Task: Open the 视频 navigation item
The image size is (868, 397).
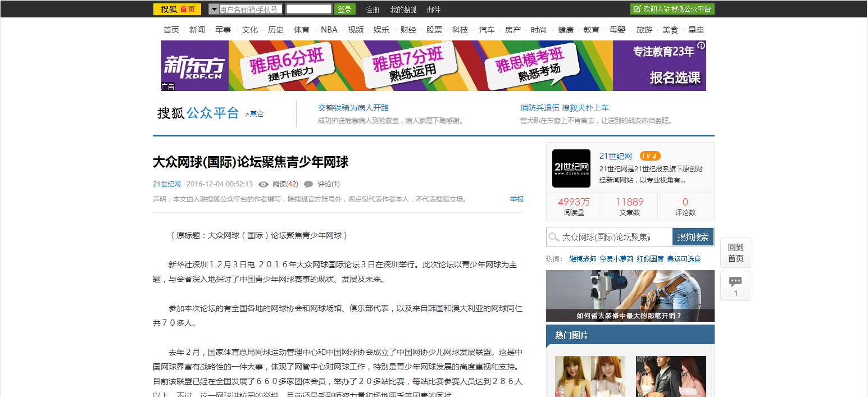Action: (x=356, y=30)
